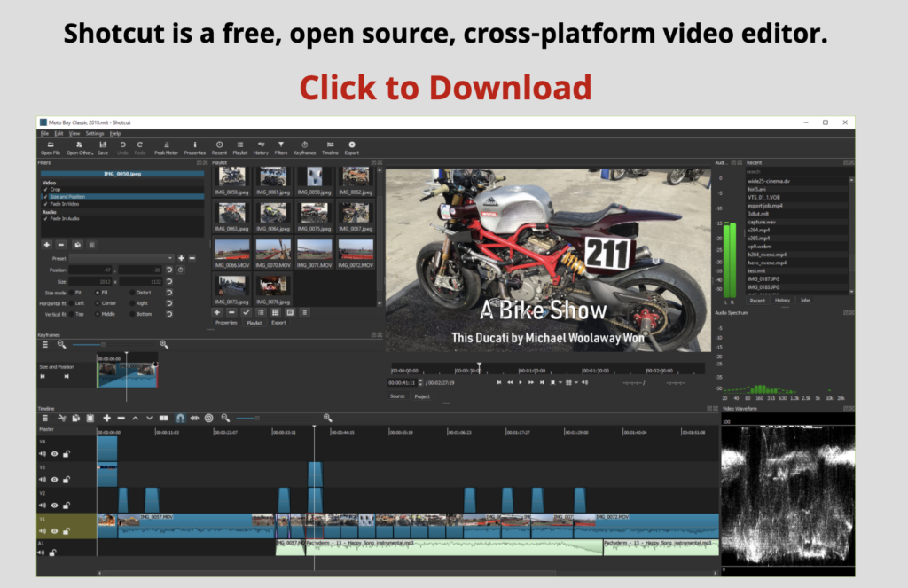Image resolution: width=908 pixels, height=588 pixels.
Task: Select Right horizontal fit radio
Action: (x=133, y=303)
